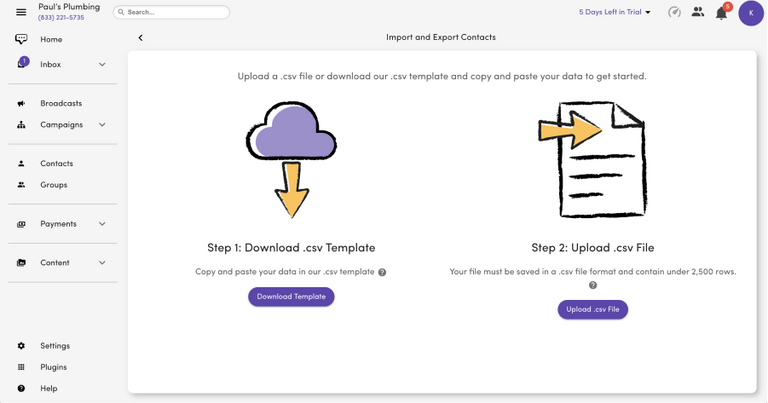Go to Home in sidebar

[x=51, y=39]
